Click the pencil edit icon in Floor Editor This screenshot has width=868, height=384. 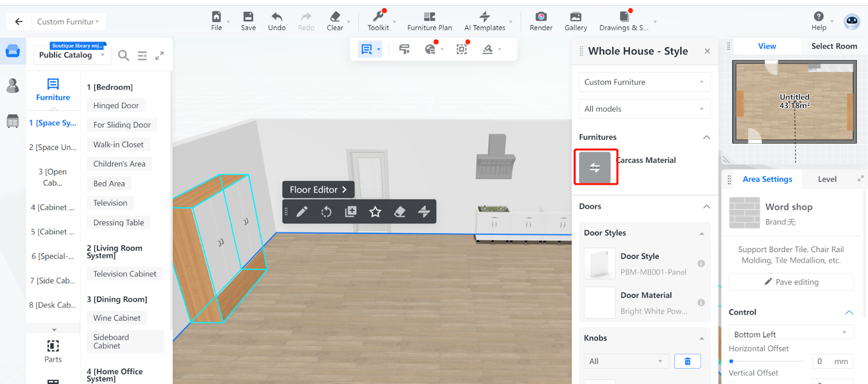pyautogui.click(x=302, y=212)
